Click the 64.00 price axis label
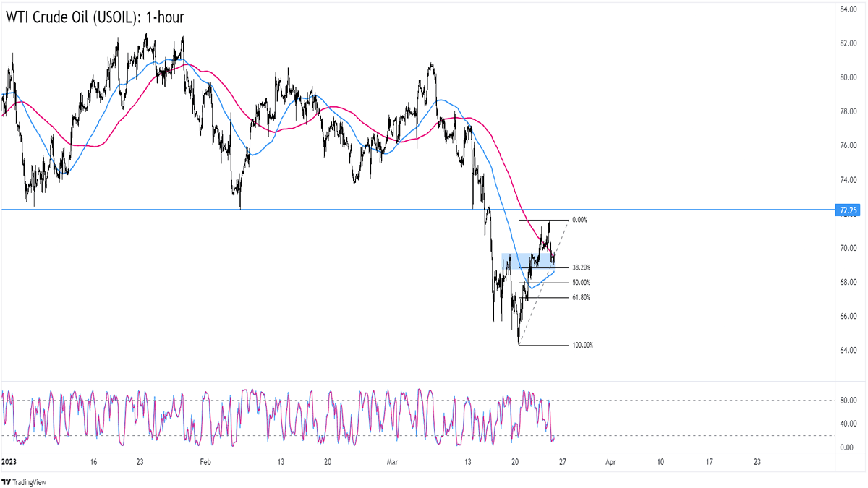The height and width of the screenshot is (488, 868). [848, 351]
